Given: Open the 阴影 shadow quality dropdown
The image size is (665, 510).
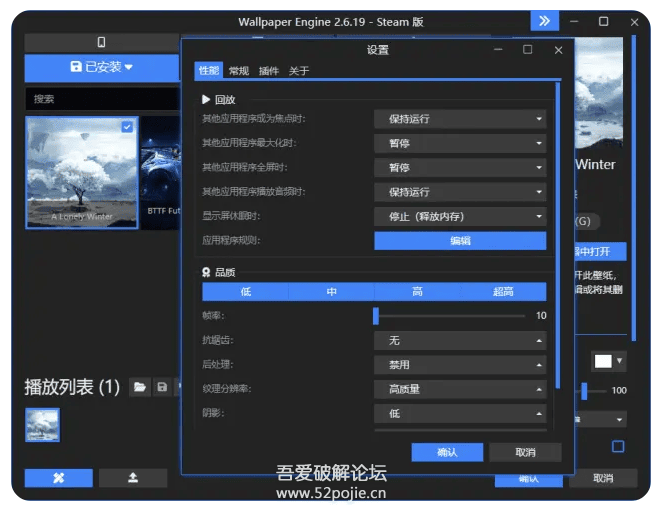Looking at the screenshot, I should [x=460, y=414].
